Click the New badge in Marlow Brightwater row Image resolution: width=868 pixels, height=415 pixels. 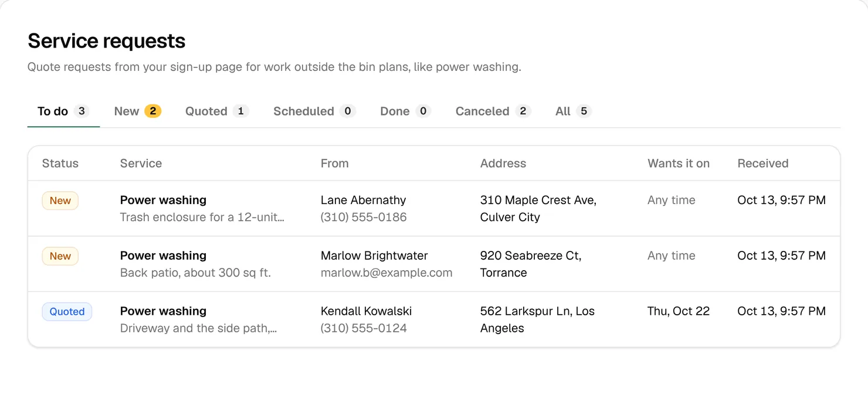coord(60,256)
